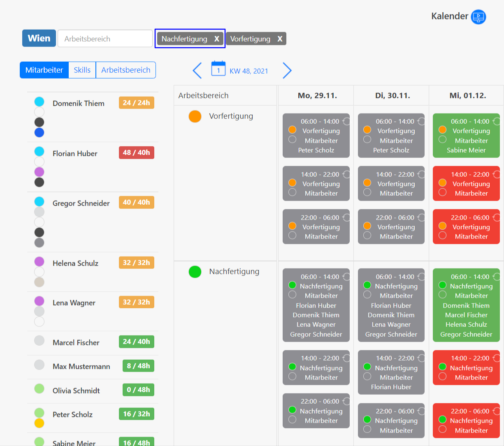The width and height of the screenshot is (504, 446).
Task: Open the calendar date picker icon
Action: pyautogui.click(x=218, y=69)
